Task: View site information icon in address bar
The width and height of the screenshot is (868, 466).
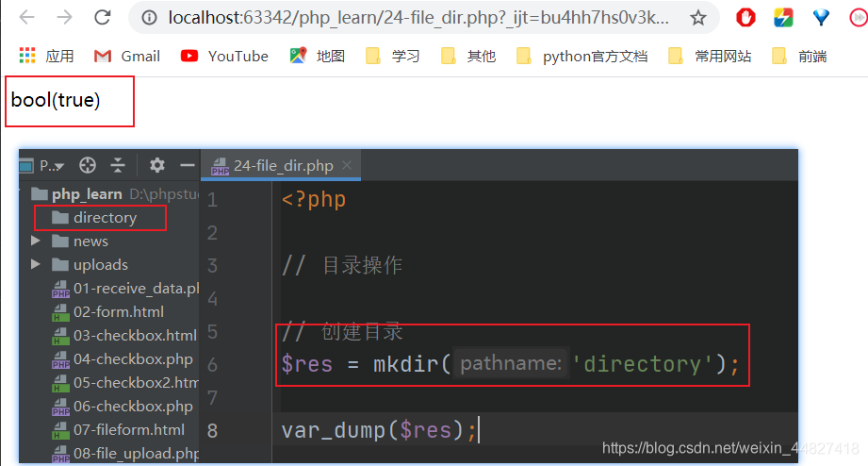Action: coord(149,18)
